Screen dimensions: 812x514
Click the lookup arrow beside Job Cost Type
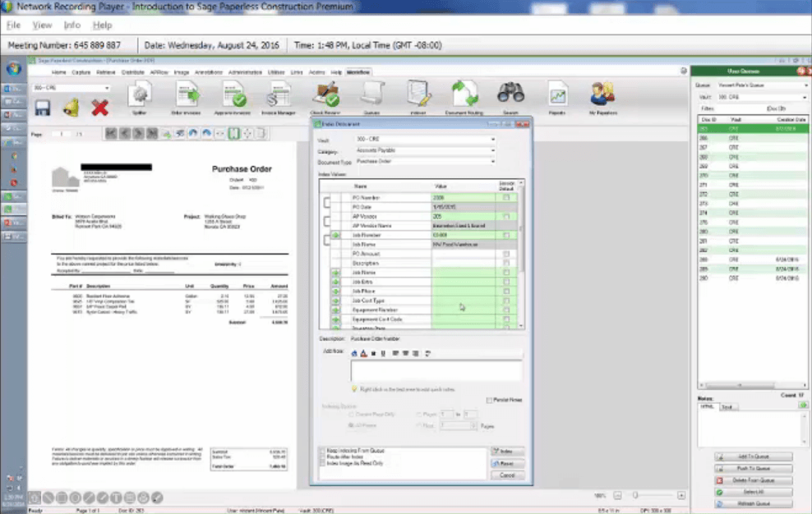click(335, 301)
